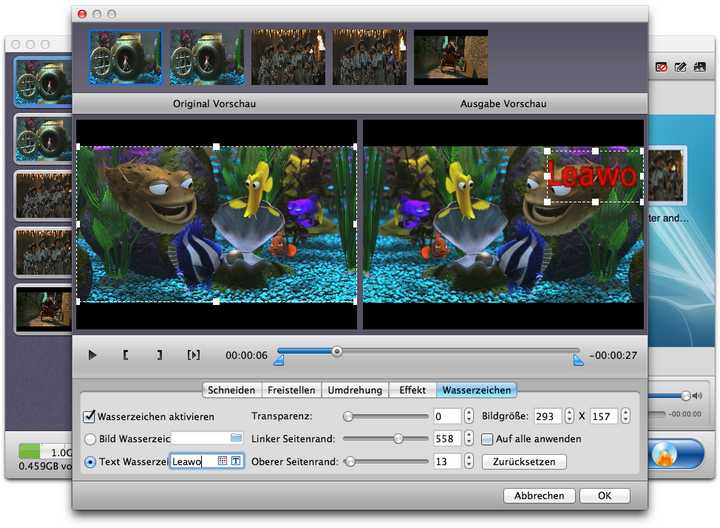720x528 pixels.
Task: Adjust the Transparenz value stepper
Action: click(x=468, y=416)
